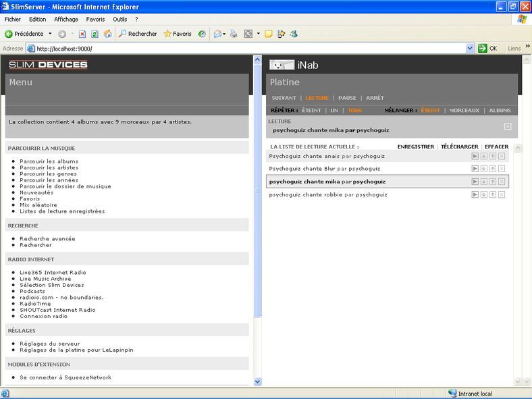The height and width of the screenshot is (399, 532).
Task: Set Répéter to Éteint
Action: (311, 110)
